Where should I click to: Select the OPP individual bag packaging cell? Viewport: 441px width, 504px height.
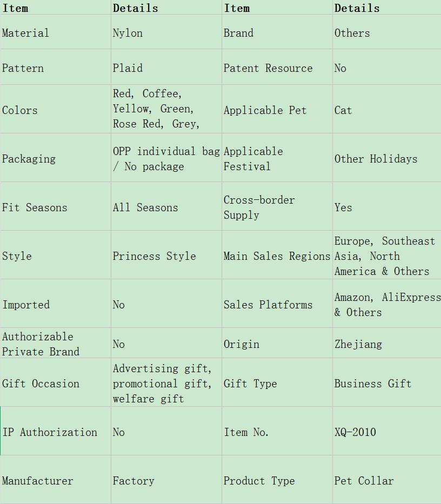pos(166,158)
